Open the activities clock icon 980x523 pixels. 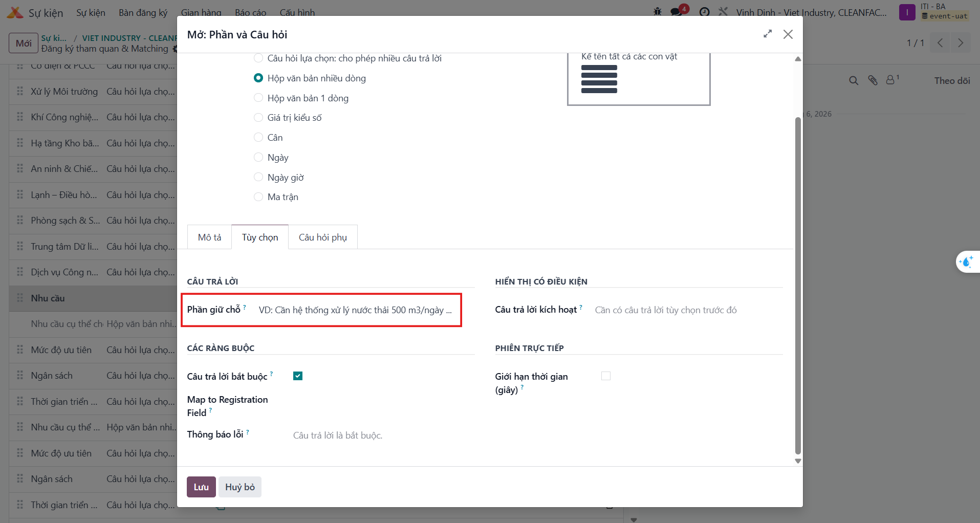point(705,12)
